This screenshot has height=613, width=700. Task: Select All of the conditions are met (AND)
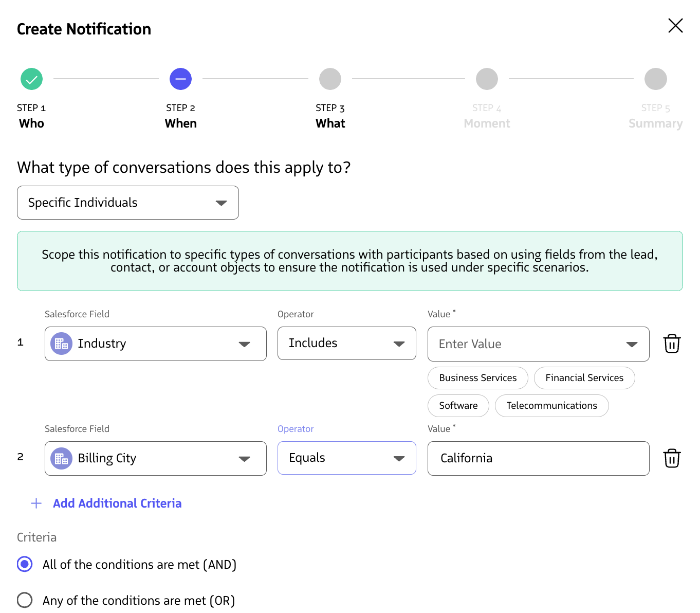(x=25, y=564)
